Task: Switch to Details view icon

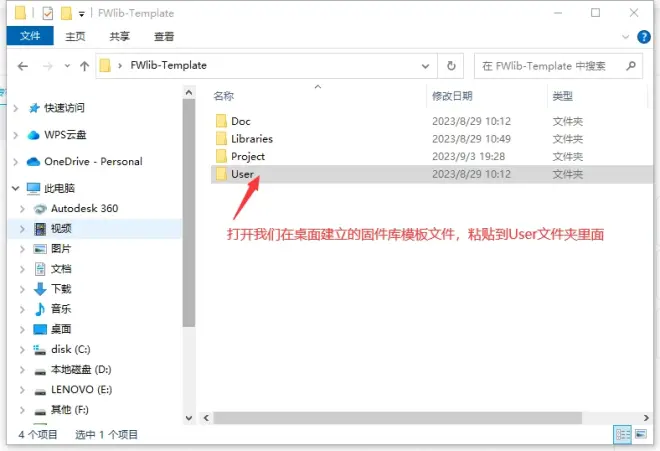Action: tap(623, 434)
